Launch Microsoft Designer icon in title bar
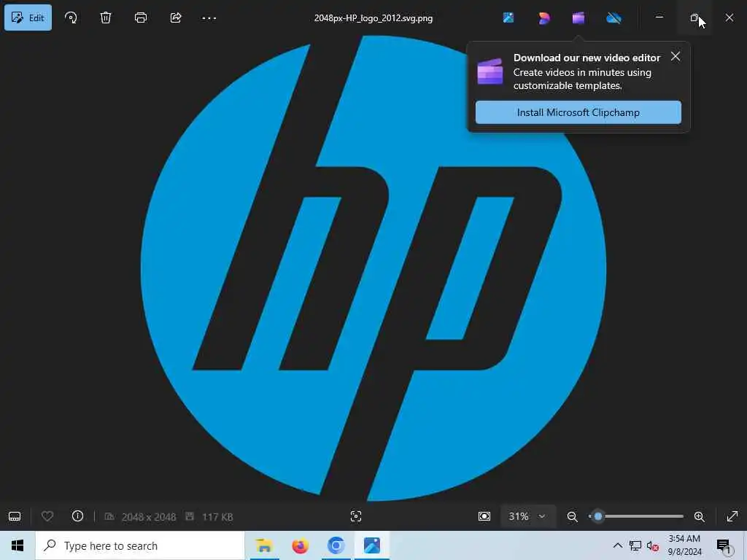Image resolution: width=747 pixels, height=560 pixels. pyautogui.click(x=543, y=18)
